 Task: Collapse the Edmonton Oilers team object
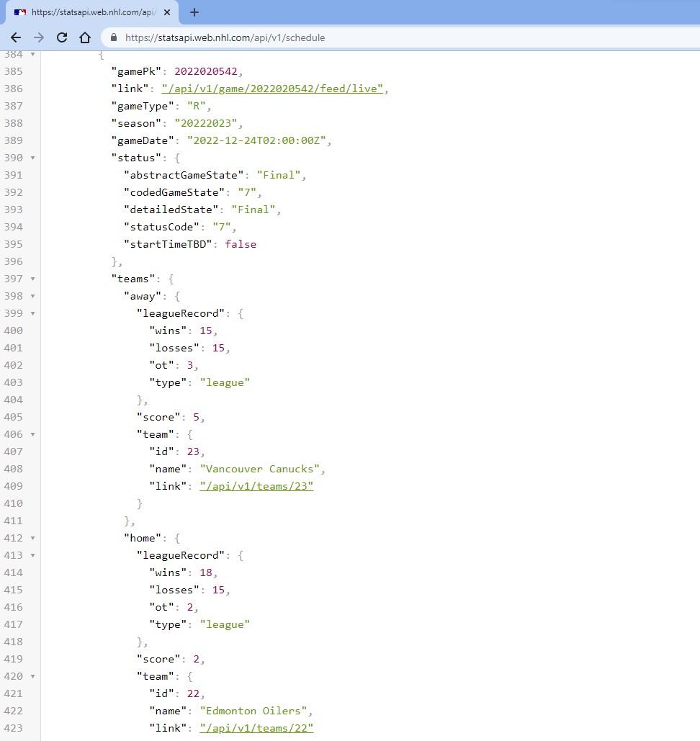33,676
